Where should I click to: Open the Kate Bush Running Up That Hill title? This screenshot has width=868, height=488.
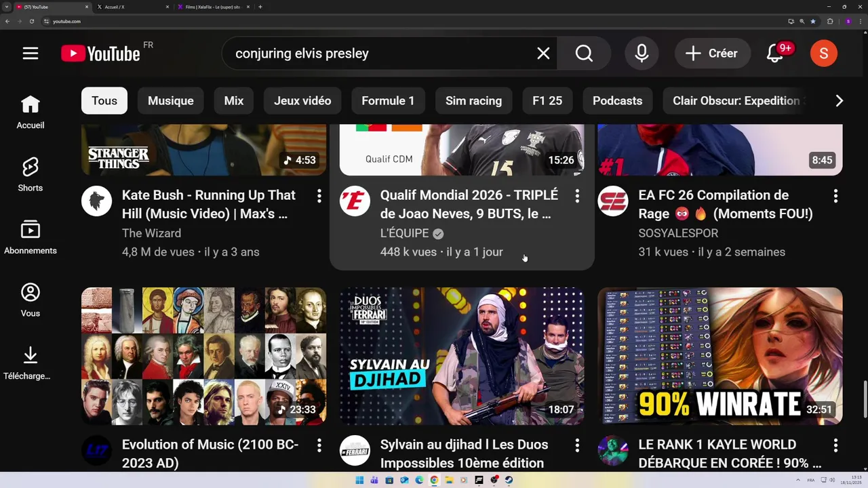pyautogui.click(x=209, y=204)
